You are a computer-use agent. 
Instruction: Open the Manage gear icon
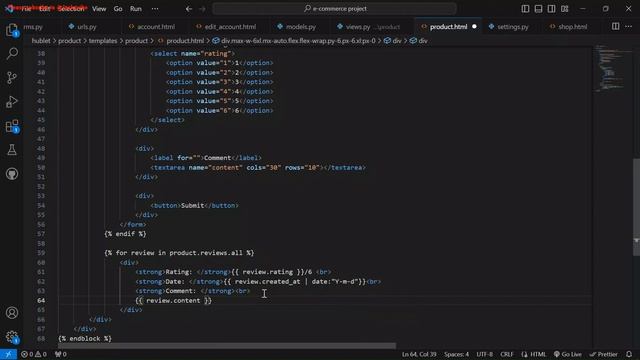(12, 337)
